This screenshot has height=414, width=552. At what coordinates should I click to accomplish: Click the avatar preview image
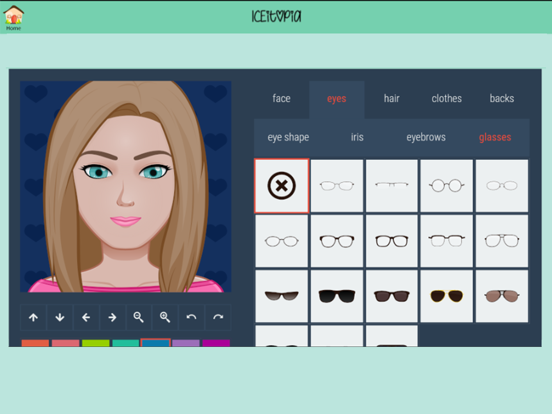(126, 187)
